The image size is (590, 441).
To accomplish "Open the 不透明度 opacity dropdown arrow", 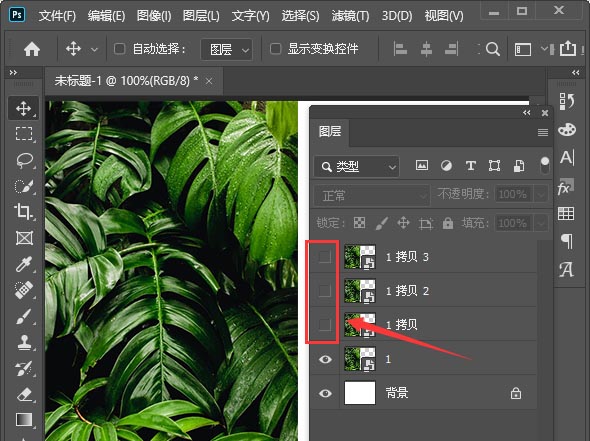I will point(541,195).
